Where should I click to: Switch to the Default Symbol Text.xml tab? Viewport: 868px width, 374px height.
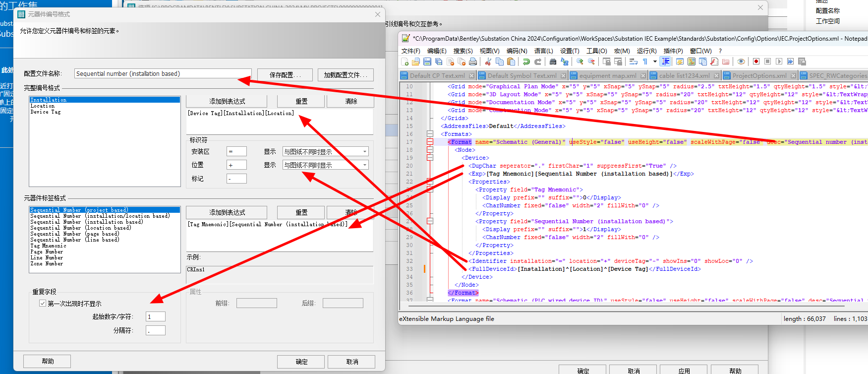[522, 75]
